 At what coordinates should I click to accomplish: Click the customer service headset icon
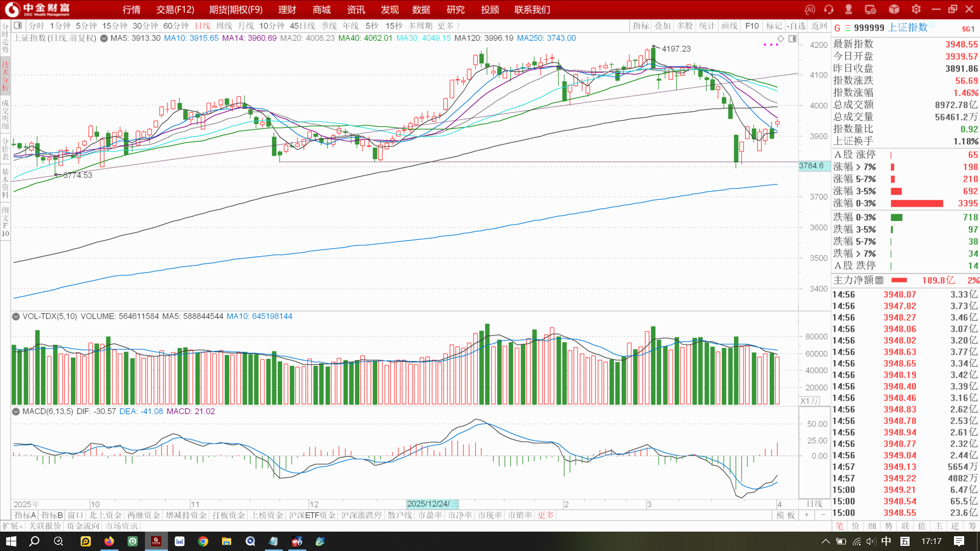(x=829, y=10)
